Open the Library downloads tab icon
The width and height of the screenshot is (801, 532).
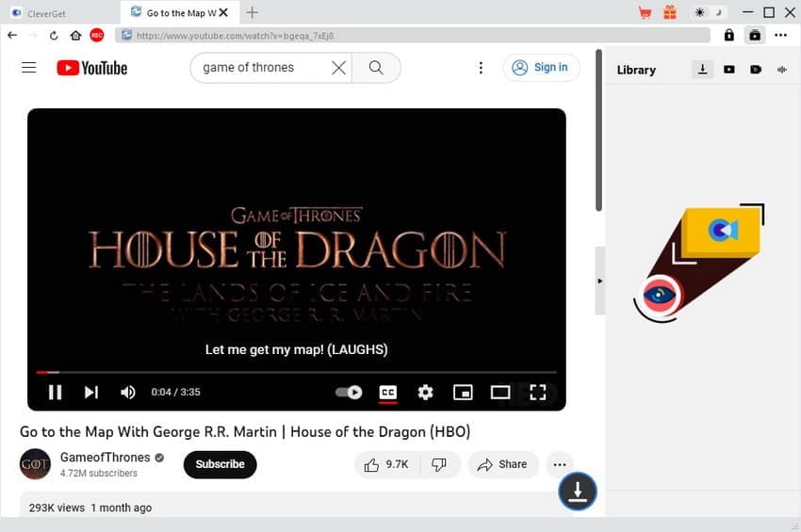tap(702, 70)
